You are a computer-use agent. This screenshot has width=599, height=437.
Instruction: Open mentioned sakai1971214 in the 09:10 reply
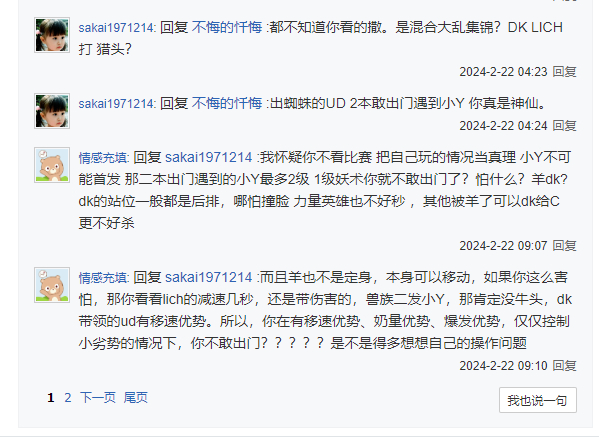click(x=209, y=278)
